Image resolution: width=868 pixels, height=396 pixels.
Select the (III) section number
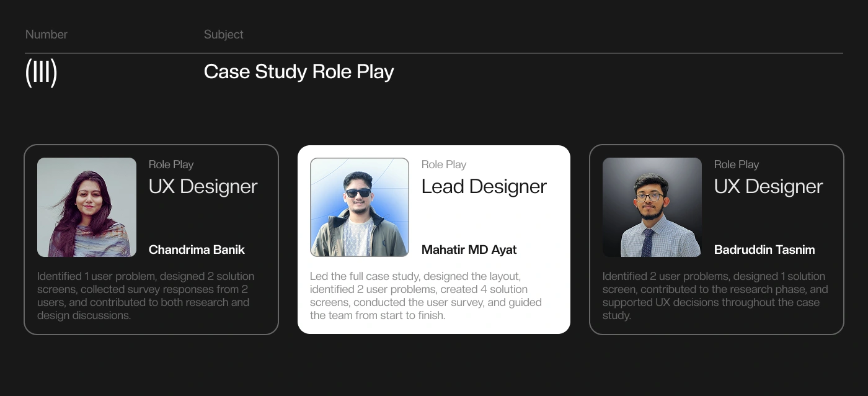click(x=41, y=73)
